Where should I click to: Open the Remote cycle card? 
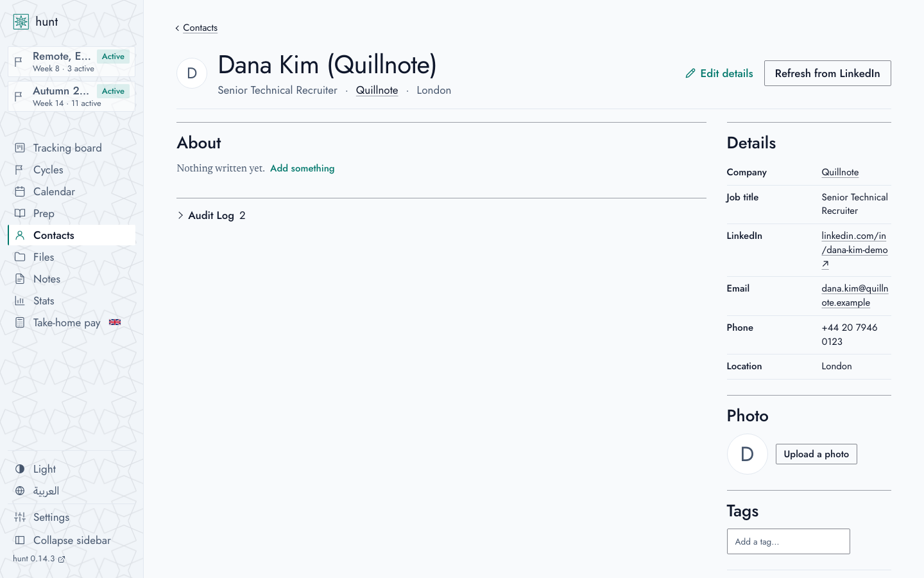(72, 62)
